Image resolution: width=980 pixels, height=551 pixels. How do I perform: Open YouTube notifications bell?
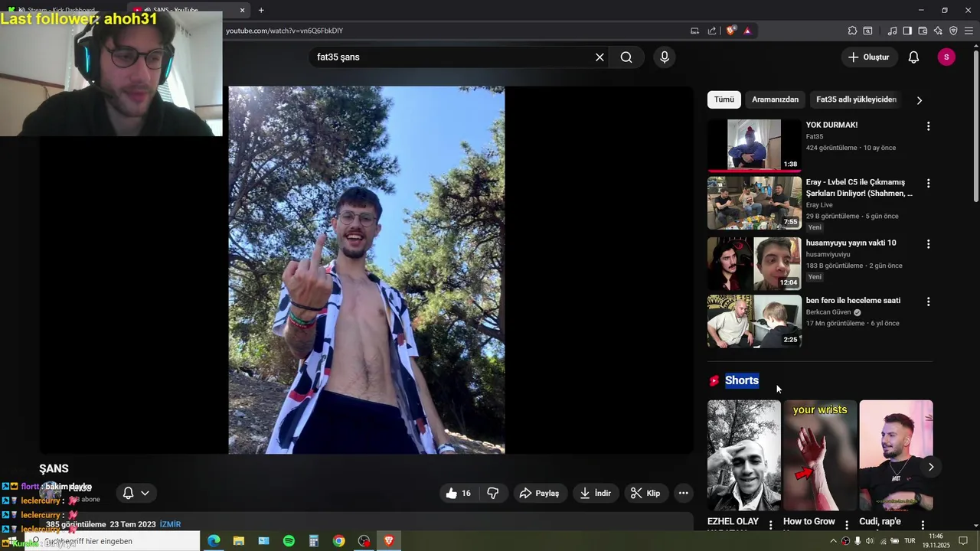(x=913, y=57)
